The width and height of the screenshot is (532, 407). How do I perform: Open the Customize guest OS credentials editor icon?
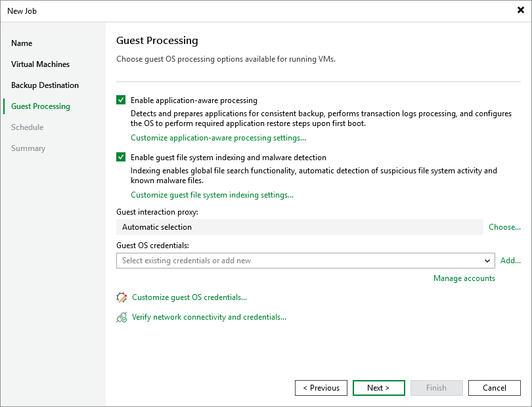click(x=122, y=297)
